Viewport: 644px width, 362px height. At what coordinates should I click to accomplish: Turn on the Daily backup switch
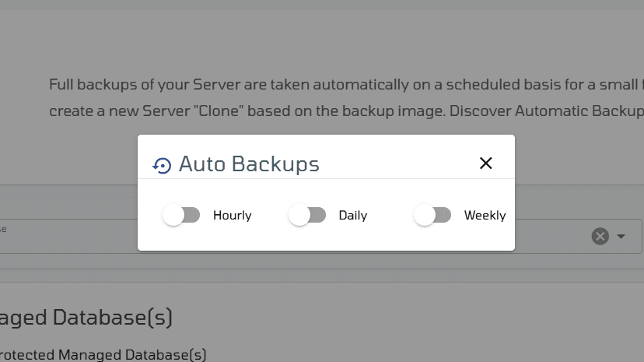tap(306, 215)
